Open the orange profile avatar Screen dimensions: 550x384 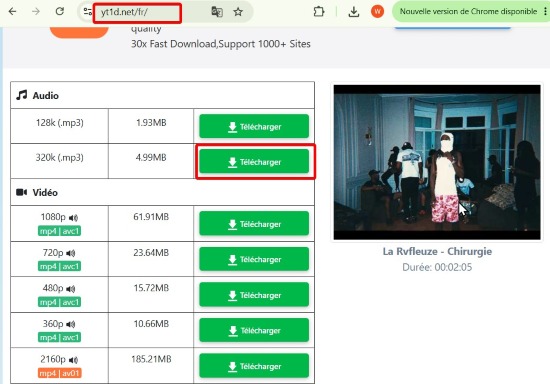click(377, 12)
